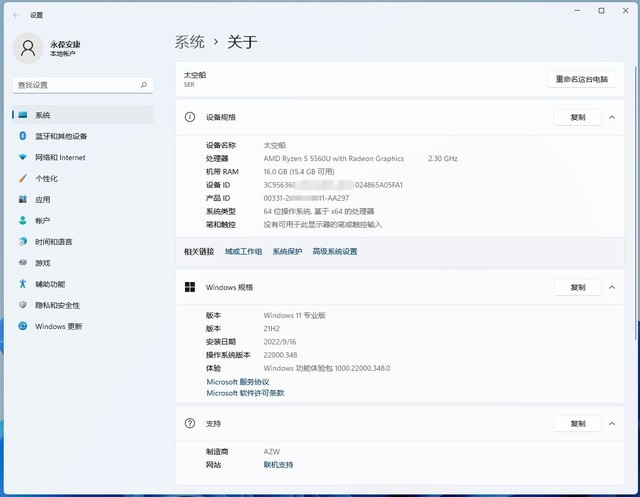Click 系统 in the breadcrumb header
Image resolution: width=640 pixels, height=497 pixels.
pyautogui.click(x=190, y=42)
